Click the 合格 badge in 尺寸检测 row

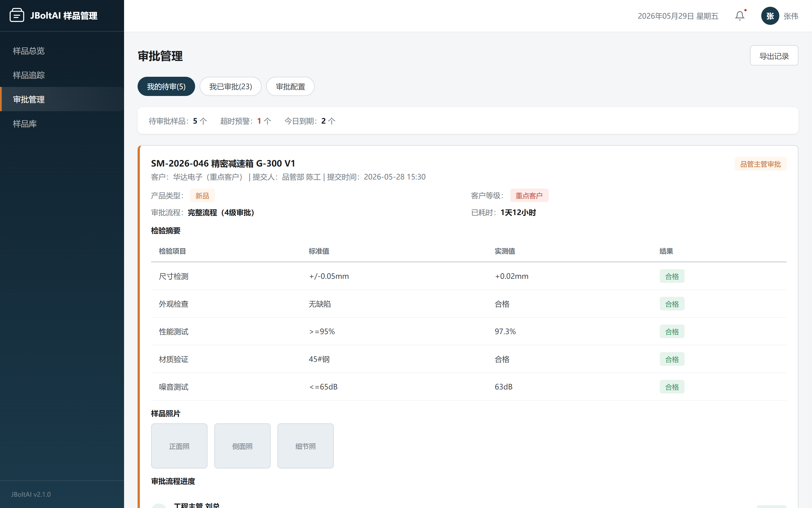tap(672, 276)
